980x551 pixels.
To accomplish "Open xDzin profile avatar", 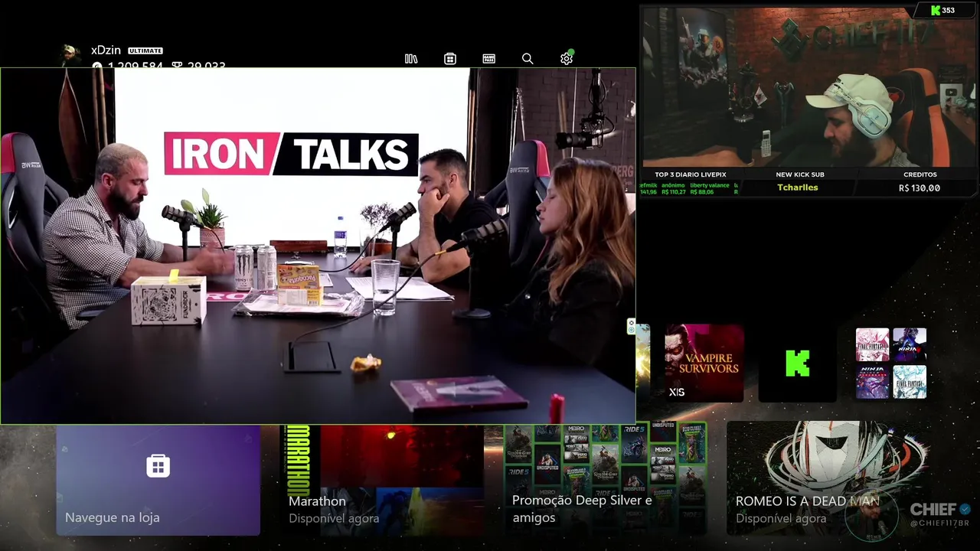I will point(70,55).
